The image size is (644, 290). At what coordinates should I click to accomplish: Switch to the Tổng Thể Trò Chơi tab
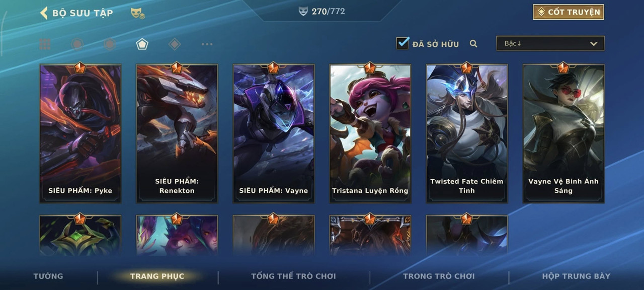pyautogui.click(x=293, y=276)
